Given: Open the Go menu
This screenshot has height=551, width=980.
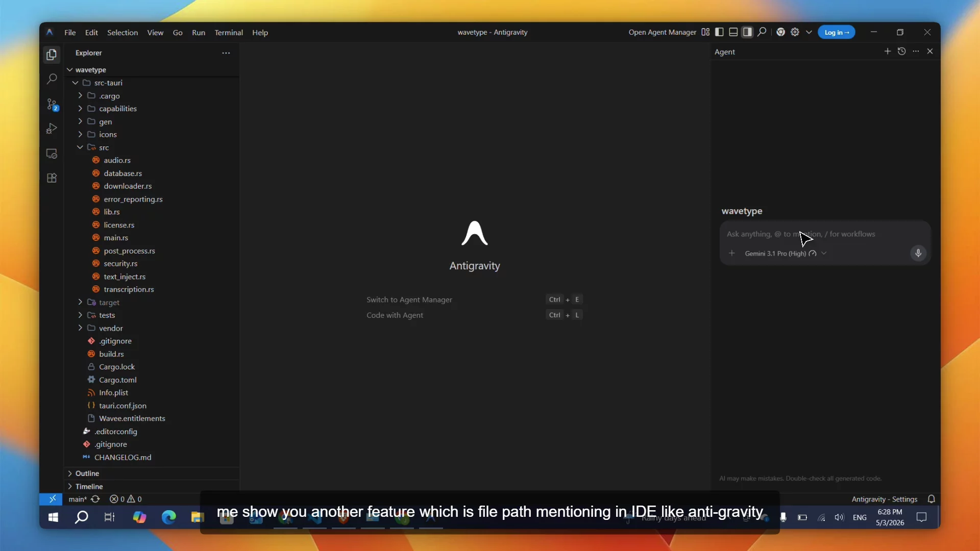Looking at the screenshot, I should point(178,33).
